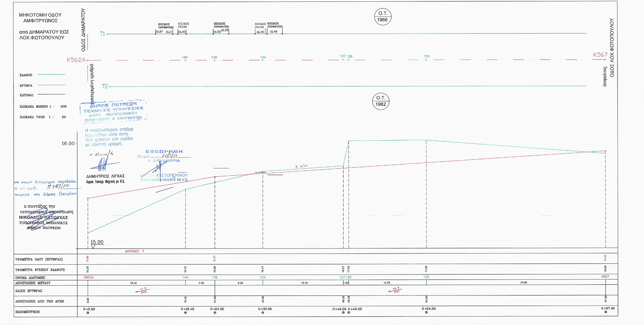Click the ΔΙΑΤΟΜΕΣ :7 red label
Image resolution: width=644 pixels, height=325 pixels.
click(x=134, y=251)
